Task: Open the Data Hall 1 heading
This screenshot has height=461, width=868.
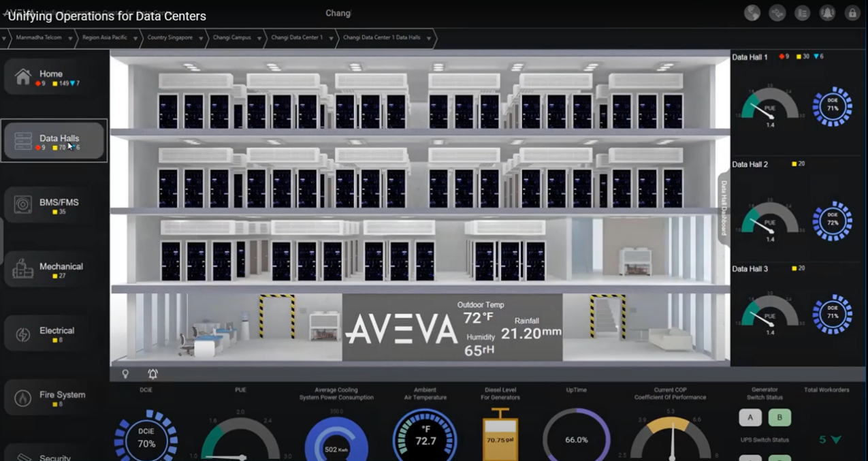Action: pyautogui.click(x=750, y=57)
